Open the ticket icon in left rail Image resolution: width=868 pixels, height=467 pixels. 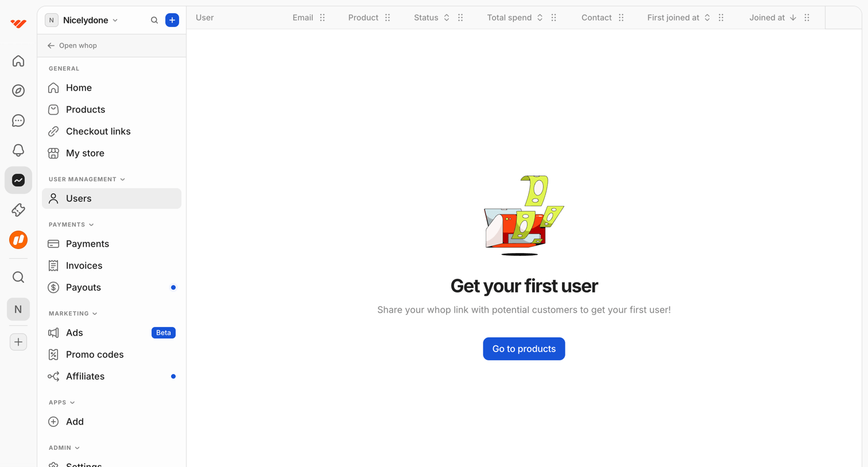(x=18, y=210)
